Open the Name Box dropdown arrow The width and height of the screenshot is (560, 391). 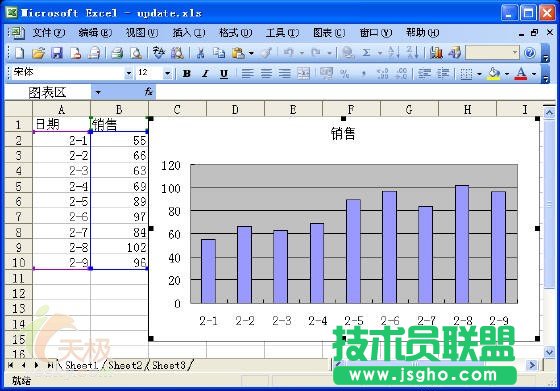click(x=98, y=92)
